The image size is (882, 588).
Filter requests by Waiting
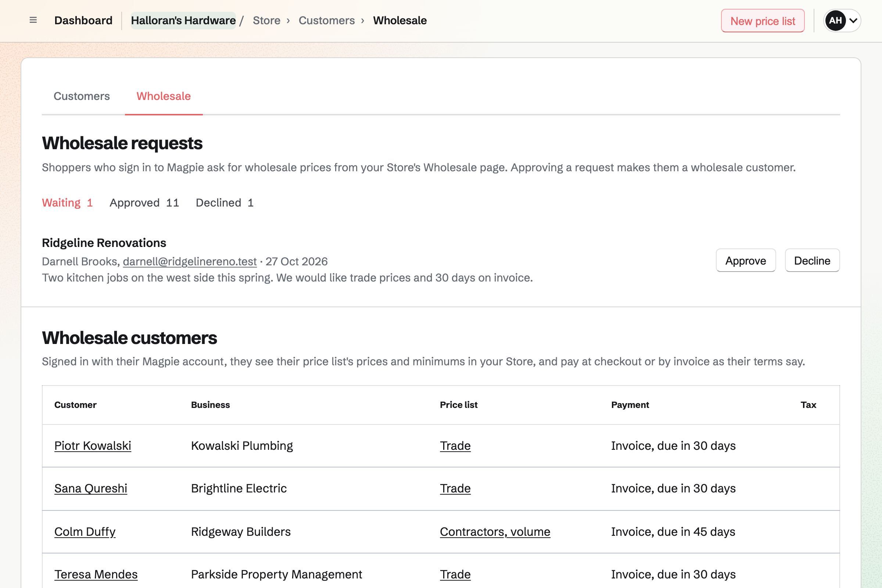click(67, 203)
